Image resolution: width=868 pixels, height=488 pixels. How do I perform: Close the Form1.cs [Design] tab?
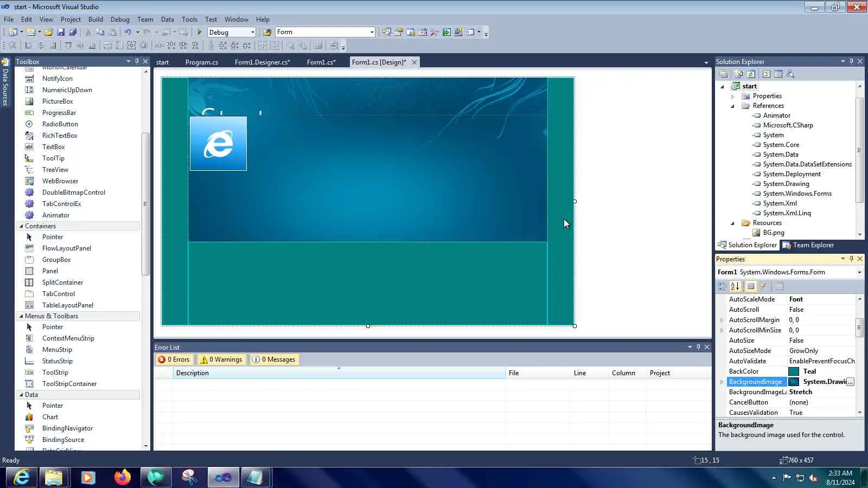click(414, 62)
